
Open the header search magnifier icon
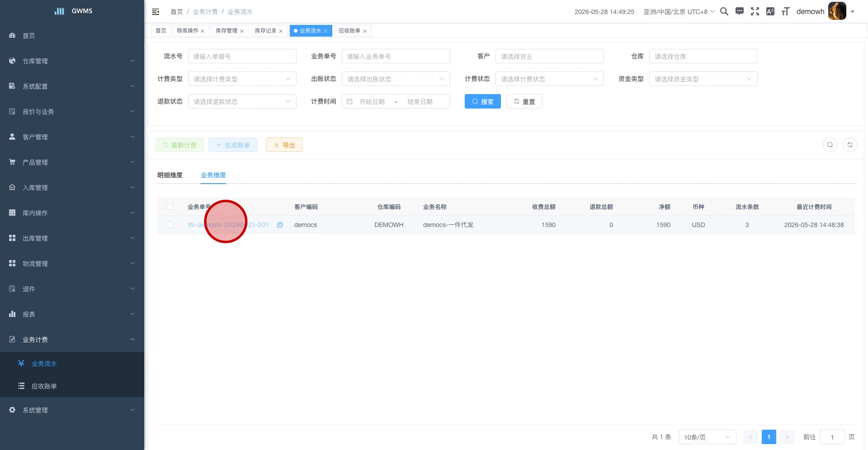point(724,12)
